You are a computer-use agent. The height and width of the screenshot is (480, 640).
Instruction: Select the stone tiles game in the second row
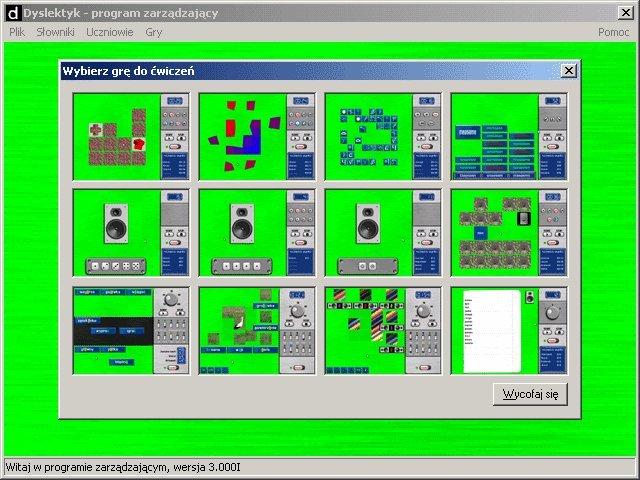tap(508, 233)
